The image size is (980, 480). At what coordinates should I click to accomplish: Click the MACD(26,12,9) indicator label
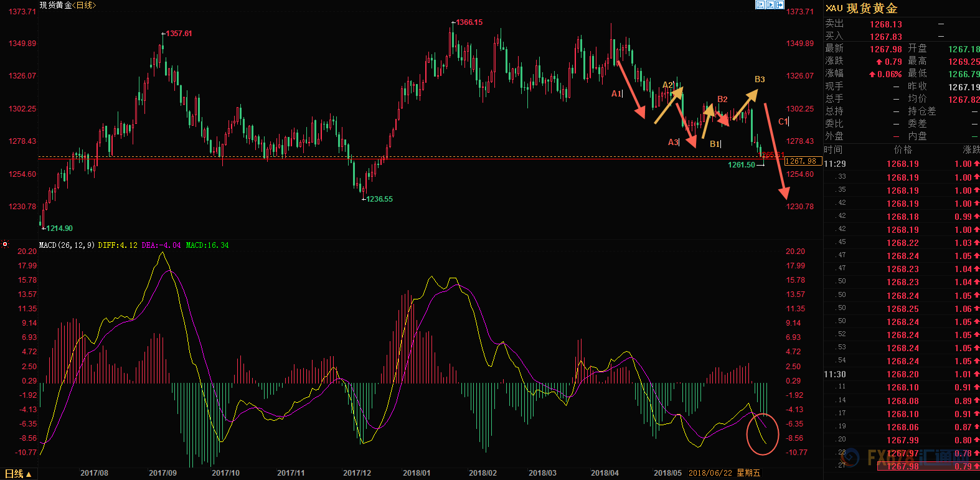(67, 245)
